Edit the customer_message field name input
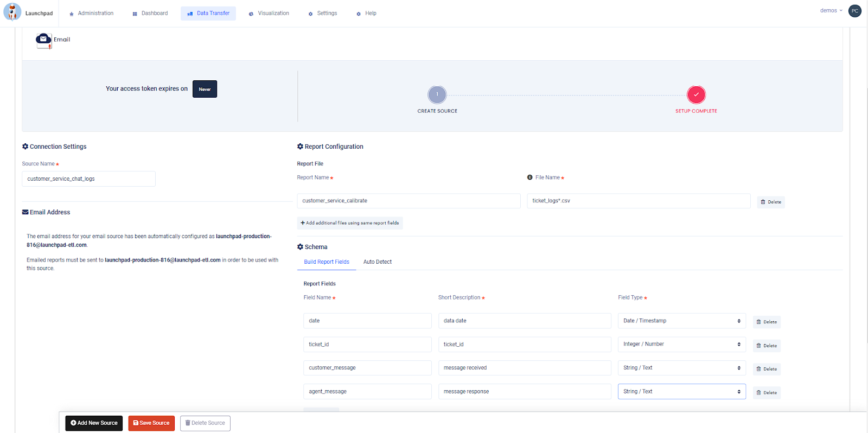868x433 pixels. pos(367,368)
